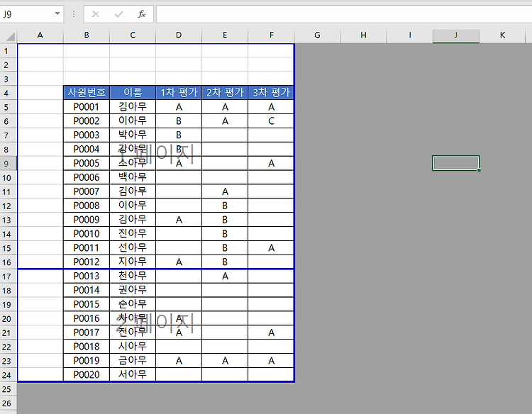Image resolution: width=532 pixels, height=414 pixels.
Task: Click name cell 박아무
Action: 133,135
